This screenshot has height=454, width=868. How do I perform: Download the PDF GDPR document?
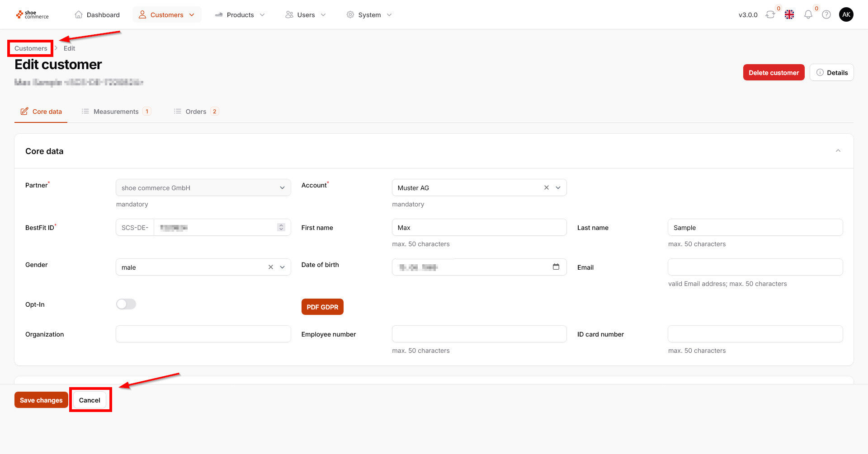point(322,307)
